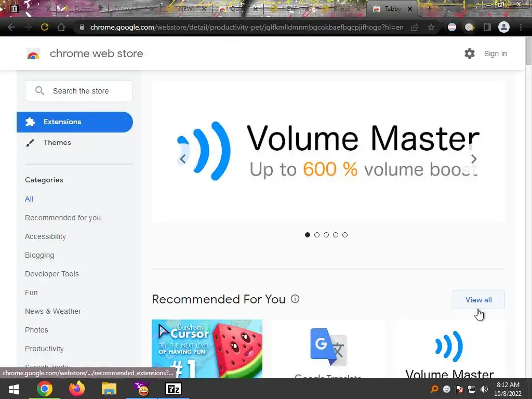Click the browser address bar URL

click(247, 27)
